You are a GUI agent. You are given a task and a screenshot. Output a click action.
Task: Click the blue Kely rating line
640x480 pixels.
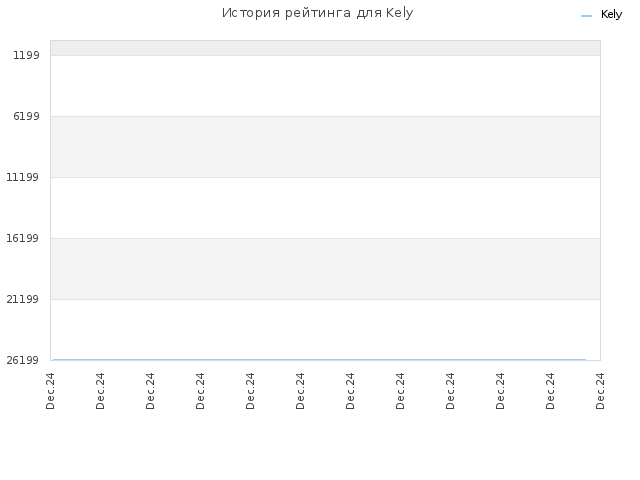click(x=319, y=360)
